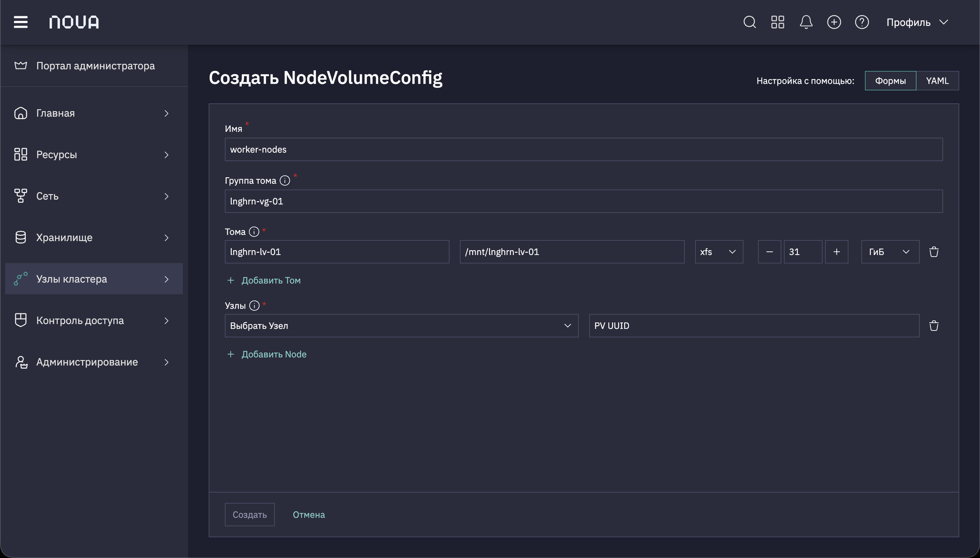Click the Сеть network icon
The width and height of the screenshot is (980, 558).
pyautogui.click(x=20, y=196)
